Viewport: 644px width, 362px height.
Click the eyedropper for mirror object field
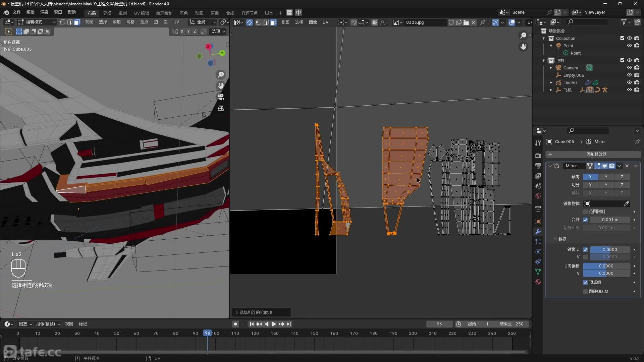626,204
